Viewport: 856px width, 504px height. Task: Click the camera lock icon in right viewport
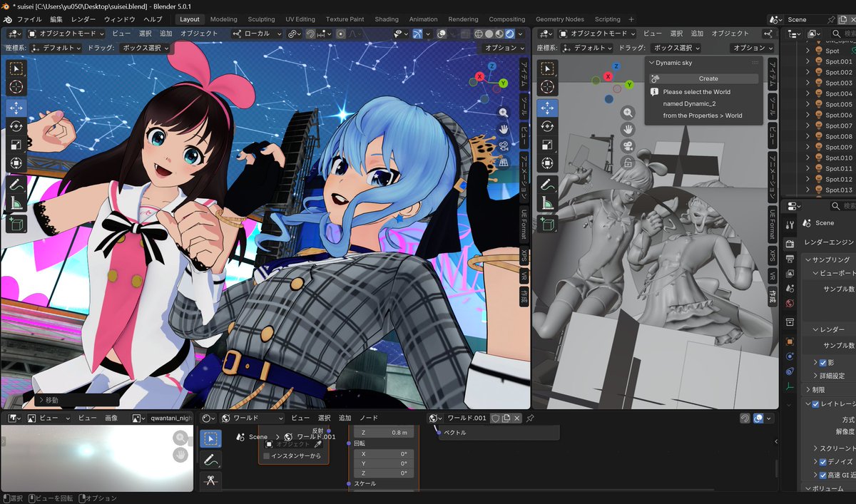628,163
